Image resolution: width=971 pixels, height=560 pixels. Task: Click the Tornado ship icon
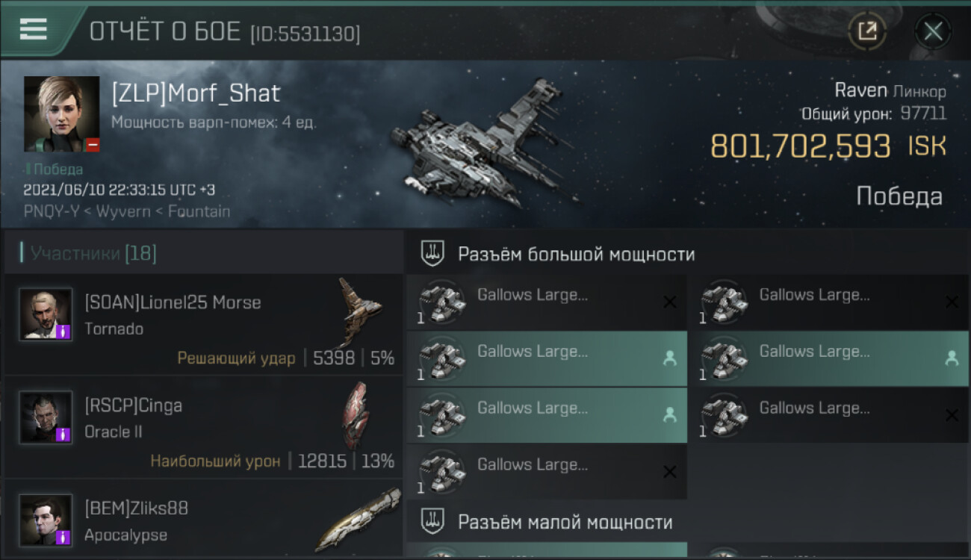pyautogui.click(x=359, y=311)
